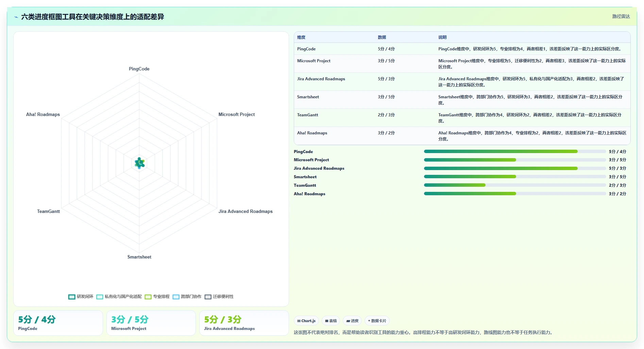Click the 3分 / 2分 value in Aha! Roadmaps table row
Viewport: 644px width, 349px height.
pos(386,133)
